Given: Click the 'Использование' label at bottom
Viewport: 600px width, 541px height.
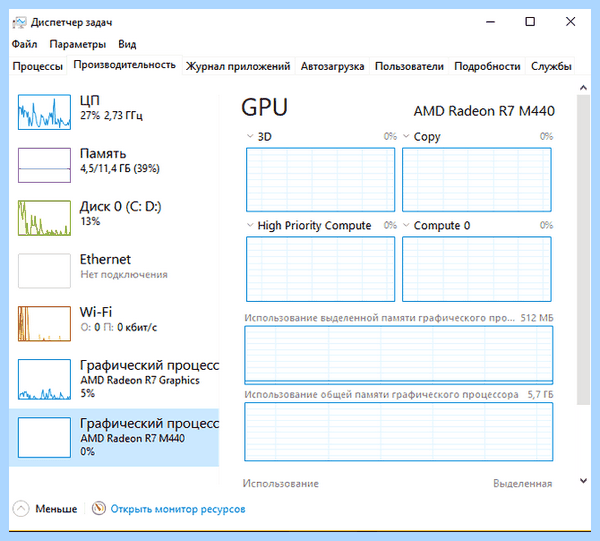Looking at the screenshot, I should [x=280, y=484].
